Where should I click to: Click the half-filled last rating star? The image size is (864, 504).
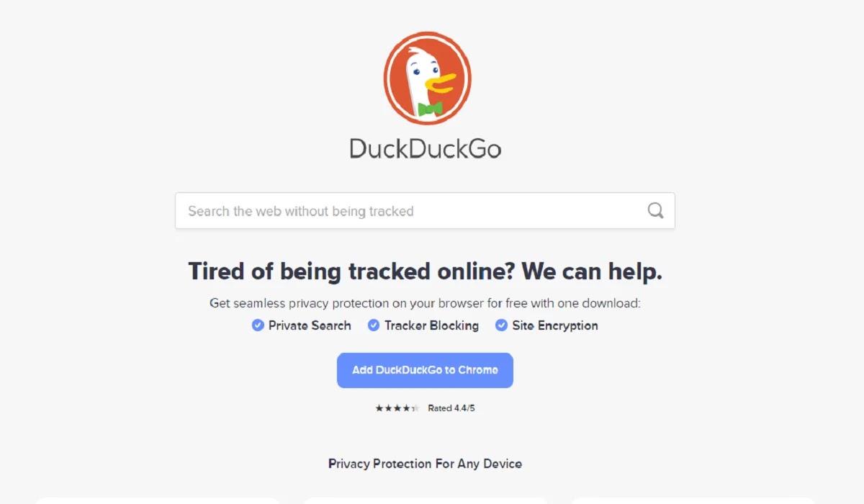[x=415, y=408]
